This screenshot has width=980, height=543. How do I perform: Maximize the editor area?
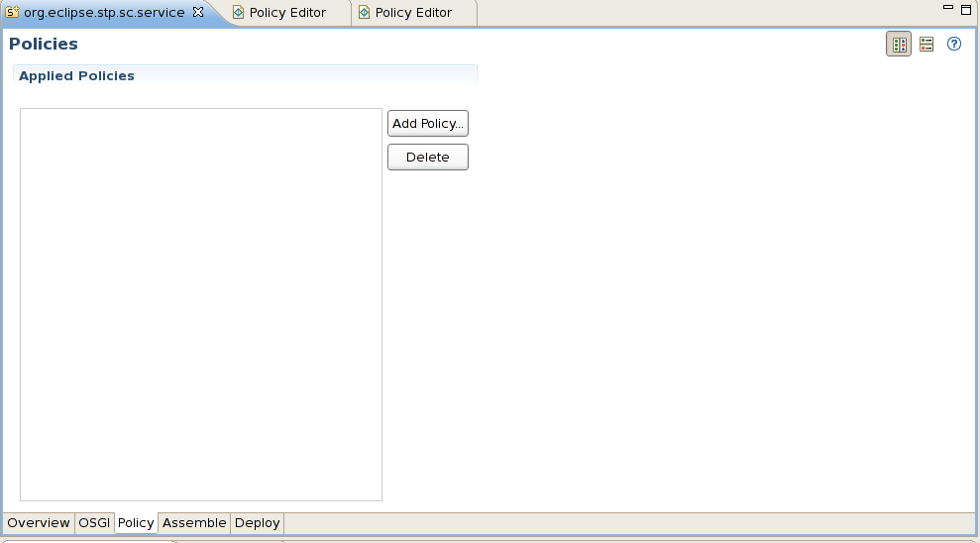[x=966, y=9]
